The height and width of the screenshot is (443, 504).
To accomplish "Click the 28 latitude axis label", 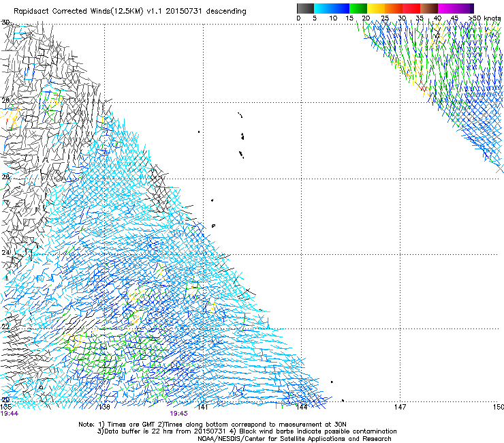I will (x=5, y=100).
